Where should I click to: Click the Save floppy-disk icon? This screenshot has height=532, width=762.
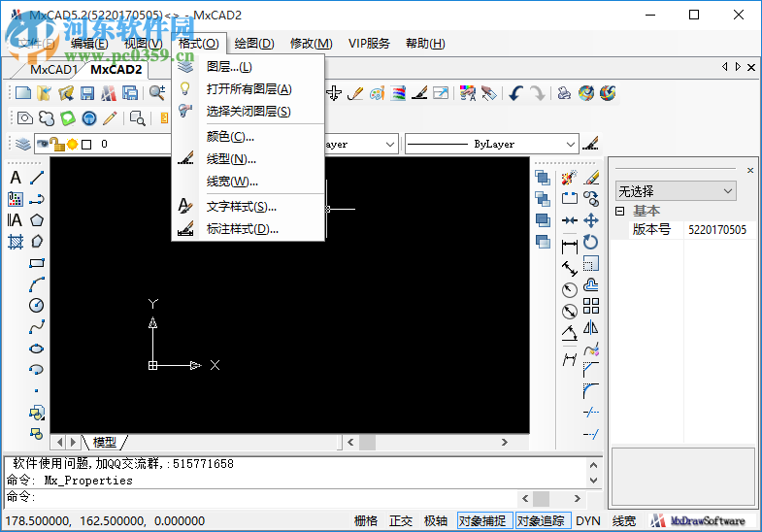(87, 93)
